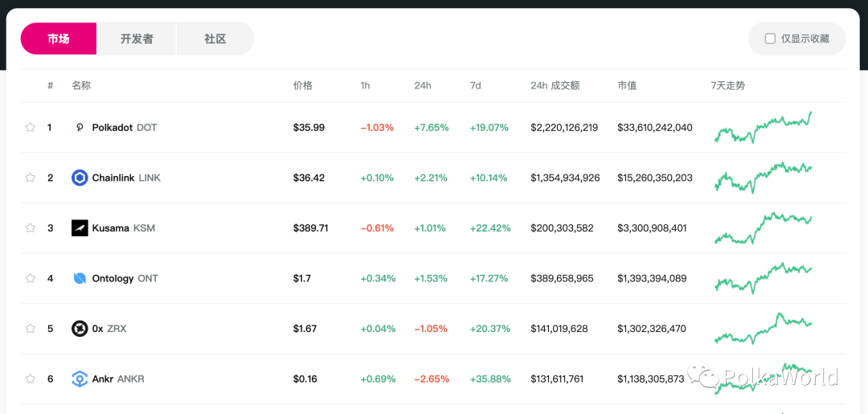Sort by the # rank column
868x414 pixels.
[51, 86]
